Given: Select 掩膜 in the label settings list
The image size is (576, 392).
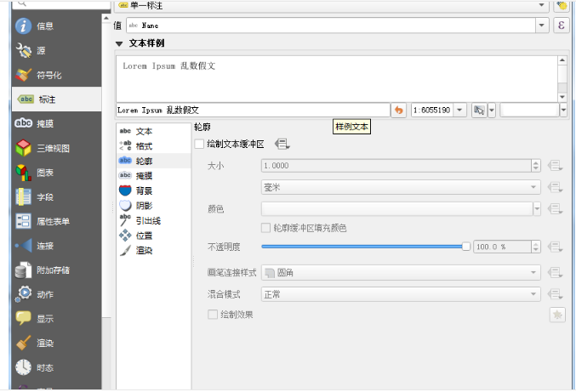Looking at the screenshot, I should (x=153, y=176).
